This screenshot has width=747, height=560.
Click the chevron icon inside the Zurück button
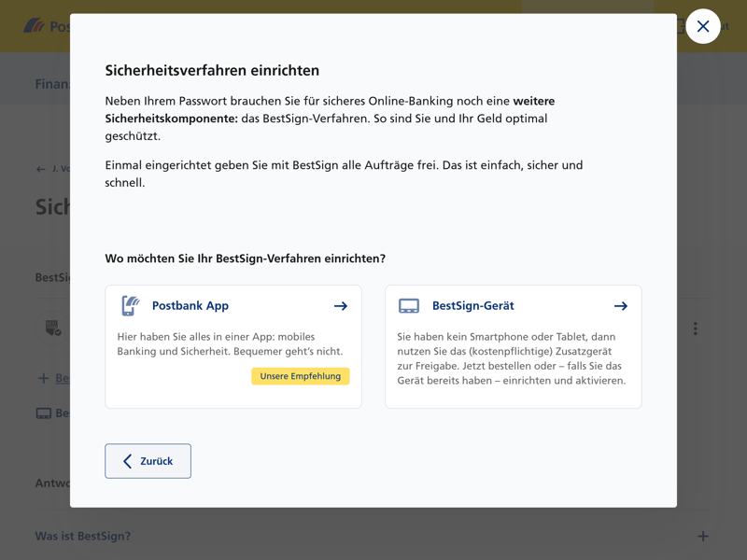(x=128, y=461)
